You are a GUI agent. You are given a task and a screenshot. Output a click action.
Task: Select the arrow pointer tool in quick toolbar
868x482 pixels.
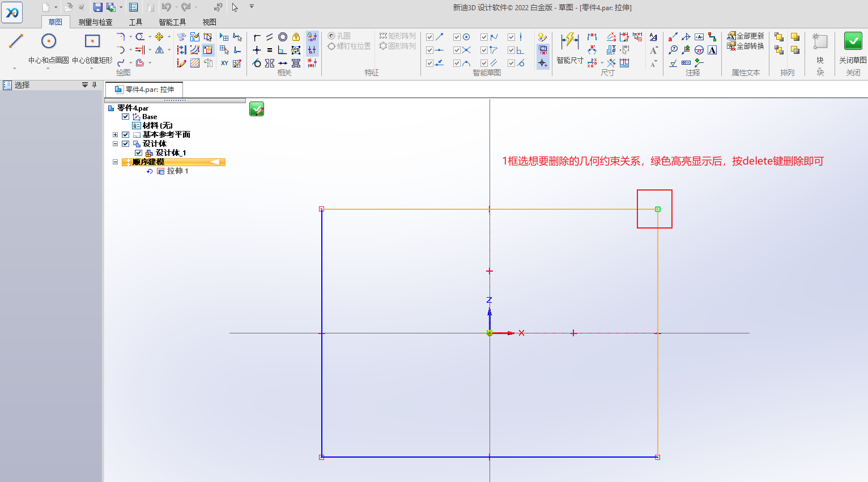[x=235, y=7]
